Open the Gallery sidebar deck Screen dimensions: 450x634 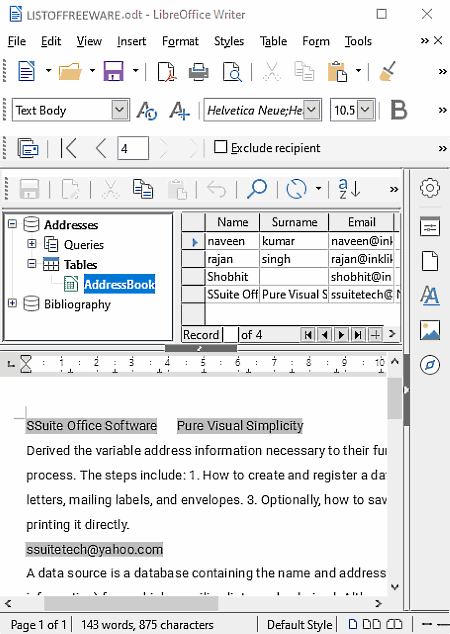point(429,330)
